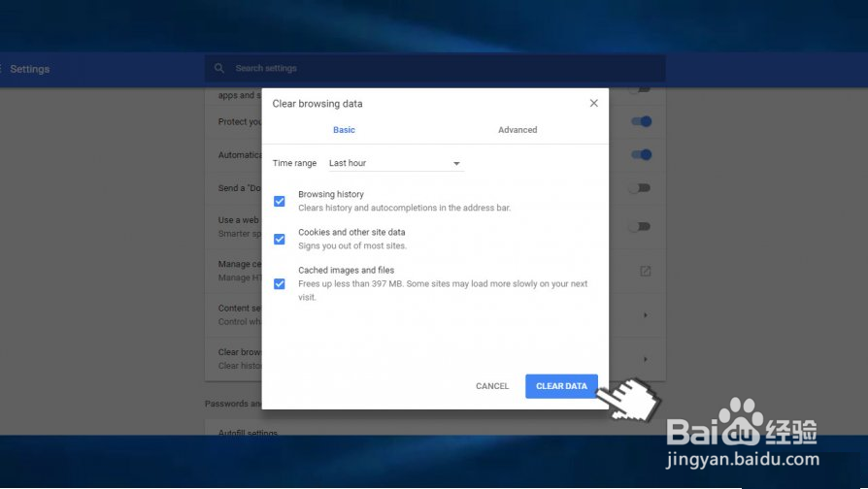Switch to the Advanced tab
The height and width of the screenshot is (489, 868).
(x=517, y=130)
